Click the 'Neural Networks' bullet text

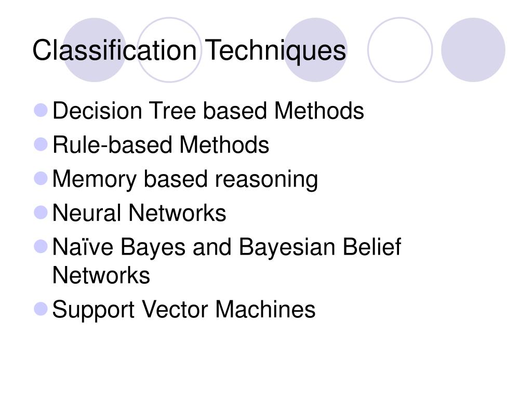coord(139,213)
